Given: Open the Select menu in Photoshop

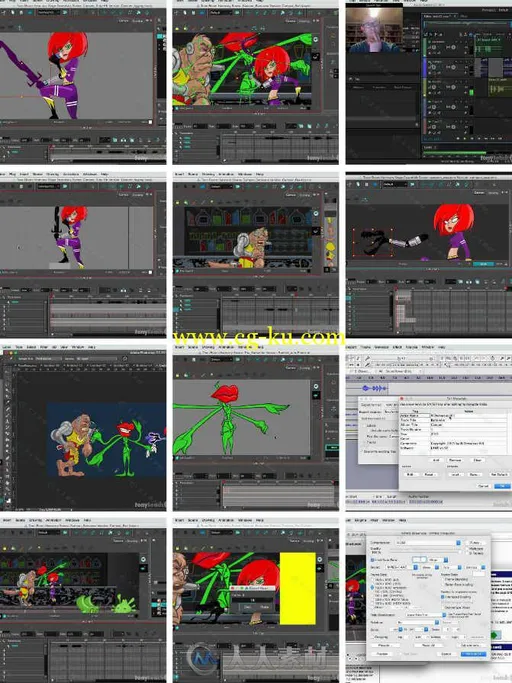Looking at the screenshot, I should pos(31,347).
